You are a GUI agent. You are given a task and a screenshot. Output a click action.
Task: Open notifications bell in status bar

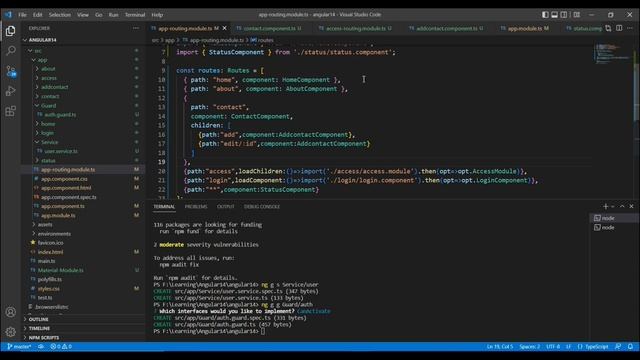pyautogui.click(x=630, y=347)
